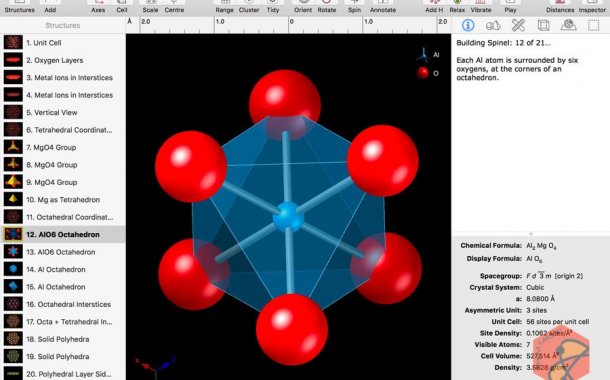Click the Scale toolbar item
610x380 pixels.
click(150, 7)
